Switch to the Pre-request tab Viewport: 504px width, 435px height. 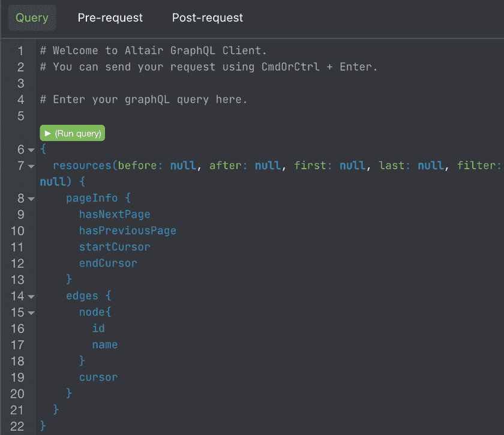point(110,18)
